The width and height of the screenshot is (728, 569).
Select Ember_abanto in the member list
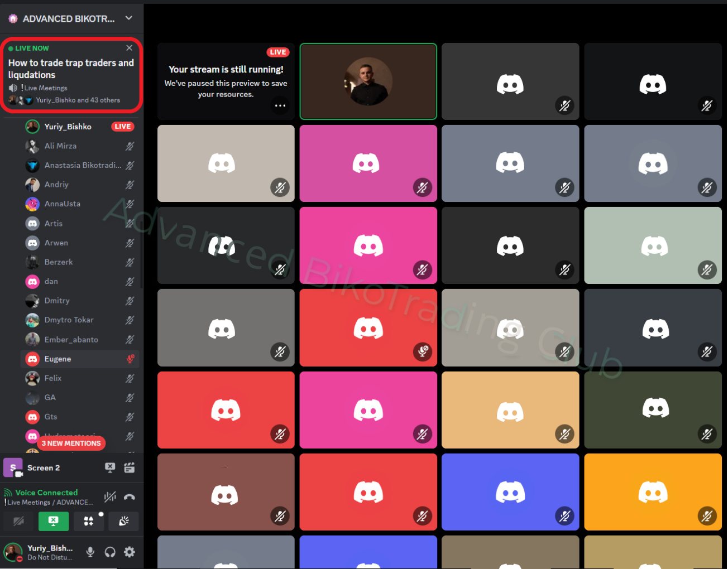click(79, 340)
